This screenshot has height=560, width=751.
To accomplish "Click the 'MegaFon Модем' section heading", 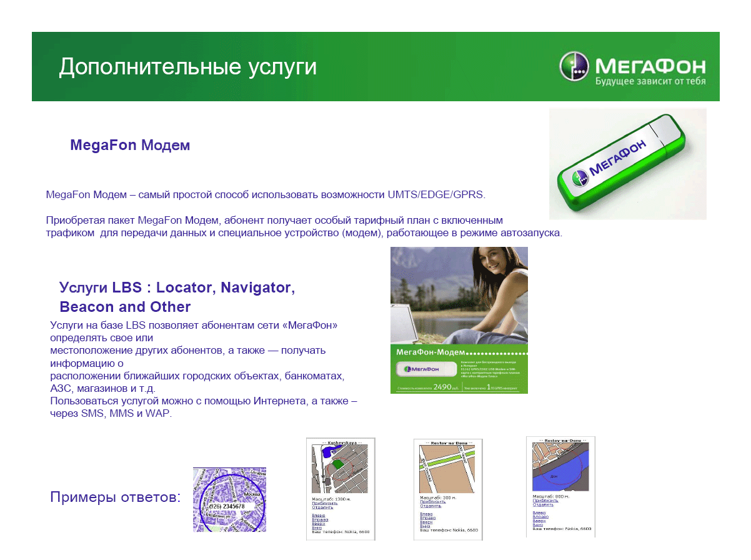I will point(130,146).
